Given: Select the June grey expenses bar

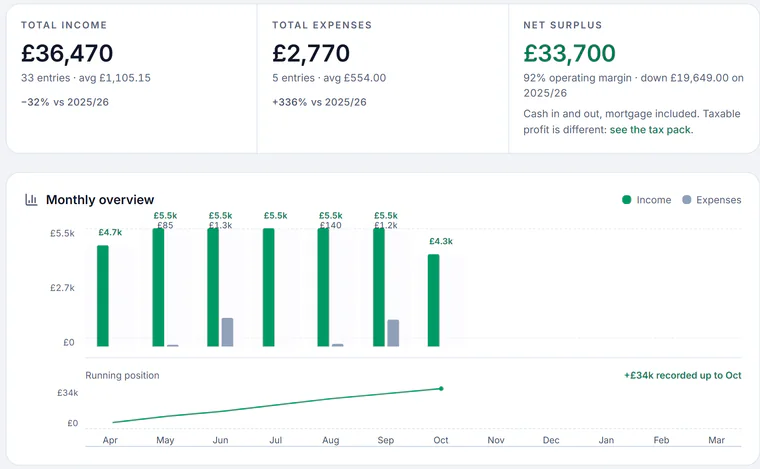Looking at the screenshot, I should [x=227, y=332].
